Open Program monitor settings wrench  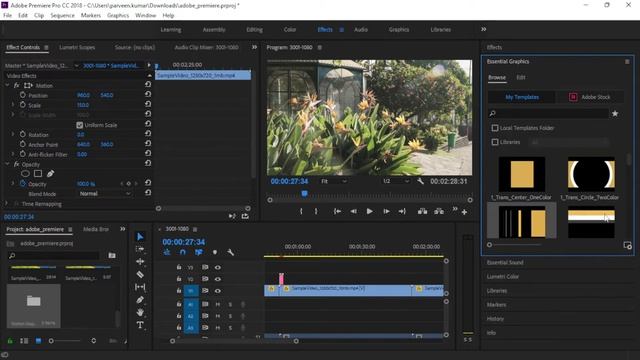pos(420,181)
